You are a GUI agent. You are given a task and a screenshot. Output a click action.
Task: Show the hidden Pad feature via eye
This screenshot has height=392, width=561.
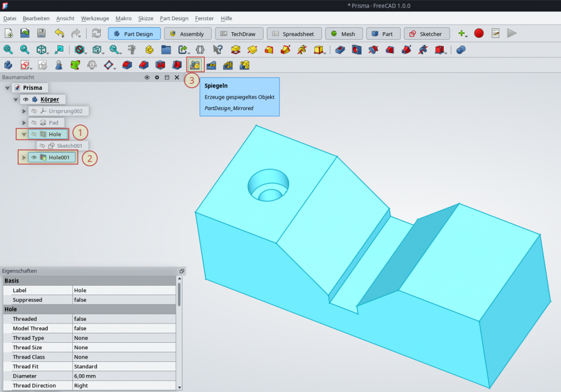[33, 123]
